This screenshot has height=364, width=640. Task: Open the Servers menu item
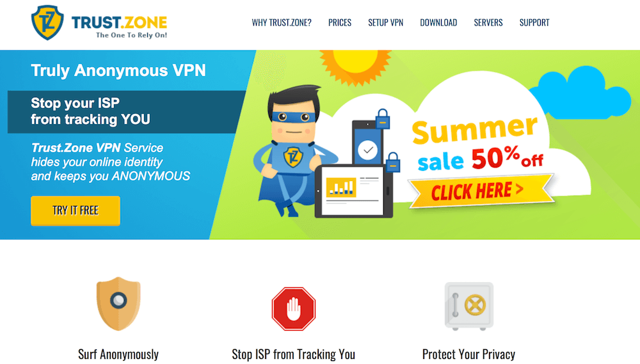pos(488,22)
